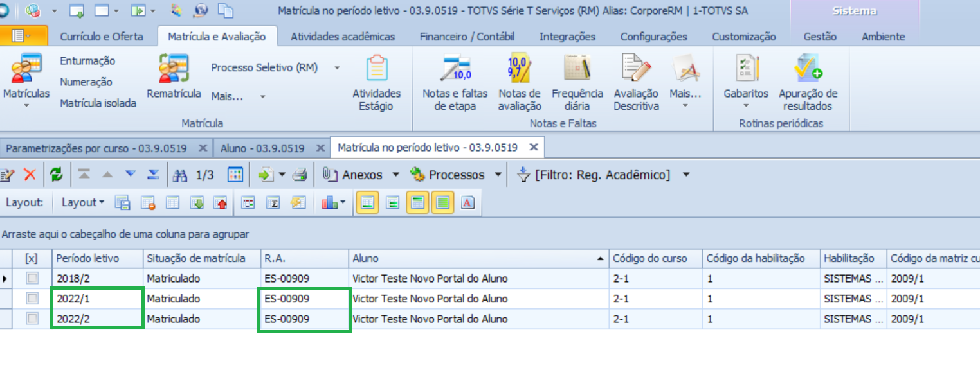This screenshot has width=980, height=368.
Task: Tick the checkbox for the 2022/2 row
Action: (32, 319)
